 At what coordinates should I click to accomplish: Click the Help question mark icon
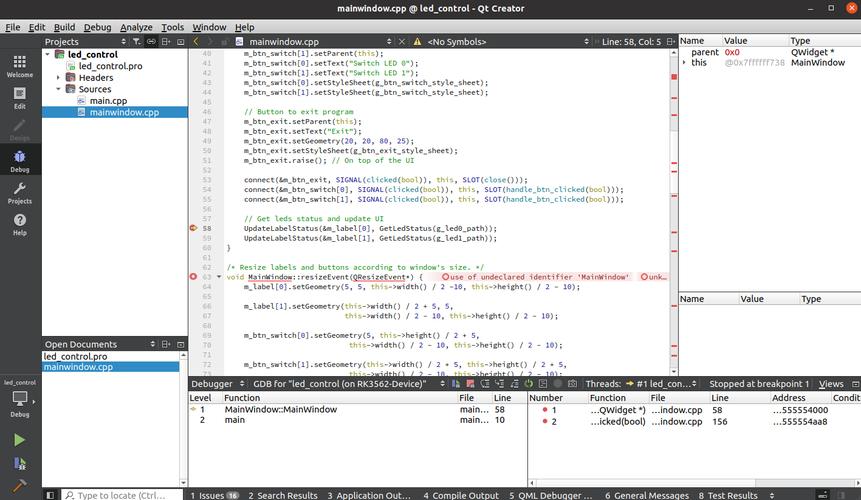click(20, 223)
